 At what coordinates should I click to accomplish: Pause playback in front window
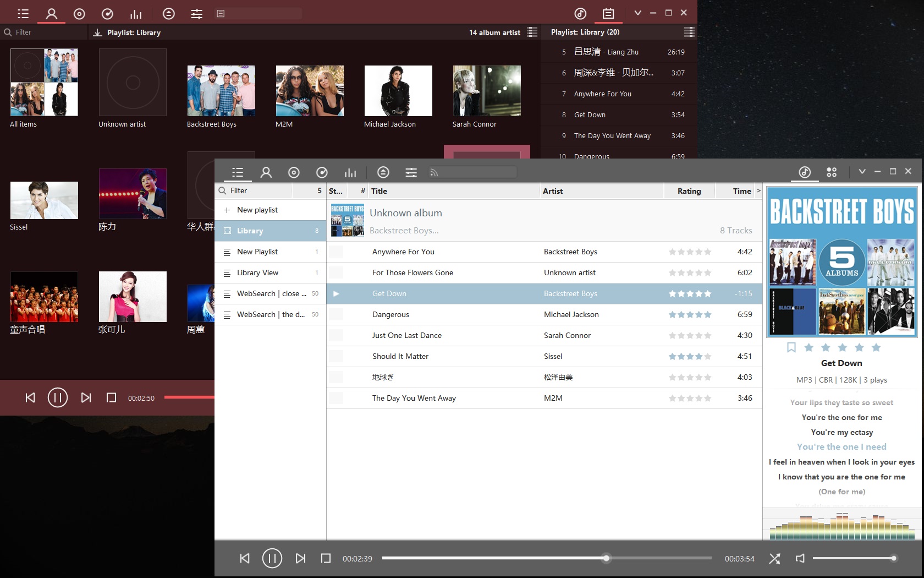click(x=272, y=558)
